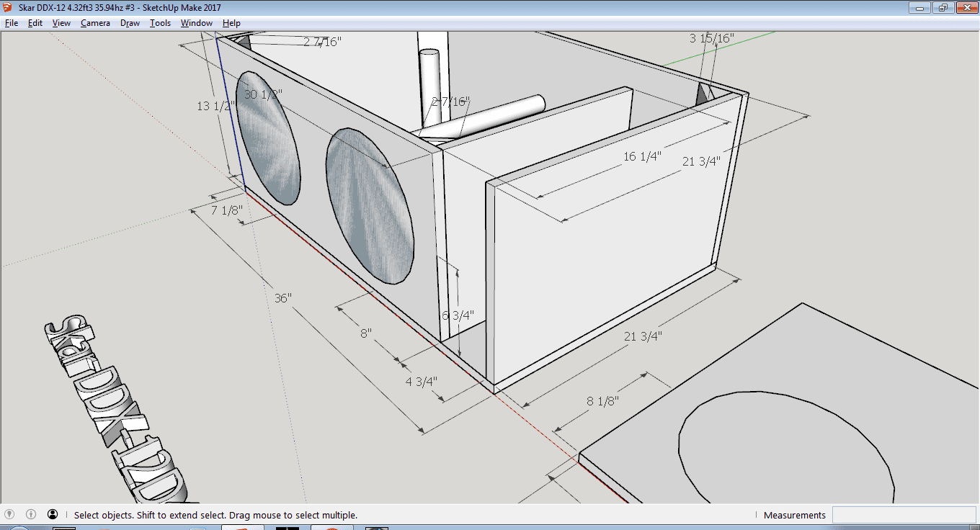Open the Help menu
Screen dimensions: 980x530
pyautogui.click(x=231, y=23)
